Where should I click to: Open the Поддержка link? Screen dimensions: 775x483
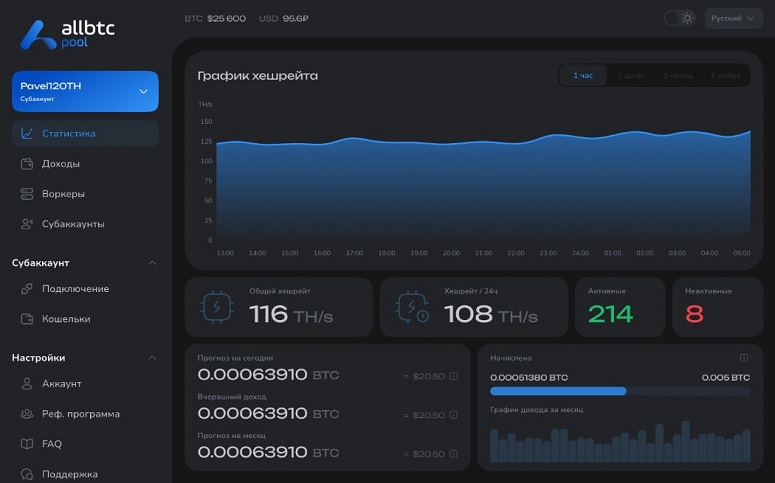coord(85,474)
